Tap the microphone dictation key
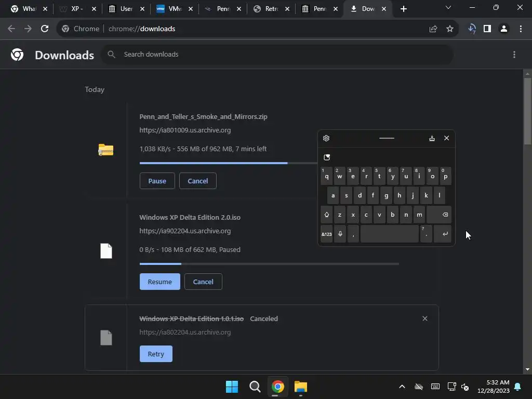Screen dimensions: 532x399 click(340, 234)
